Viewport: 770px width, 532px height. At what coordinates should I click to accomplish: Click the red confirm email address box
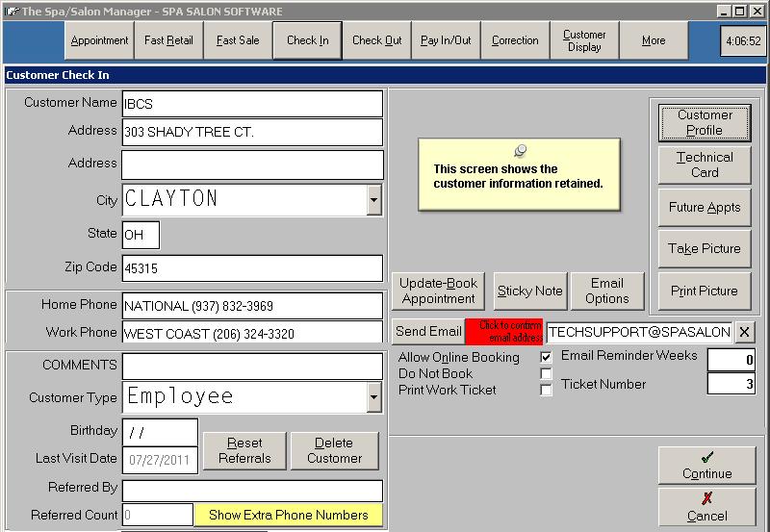coord(504,331)
